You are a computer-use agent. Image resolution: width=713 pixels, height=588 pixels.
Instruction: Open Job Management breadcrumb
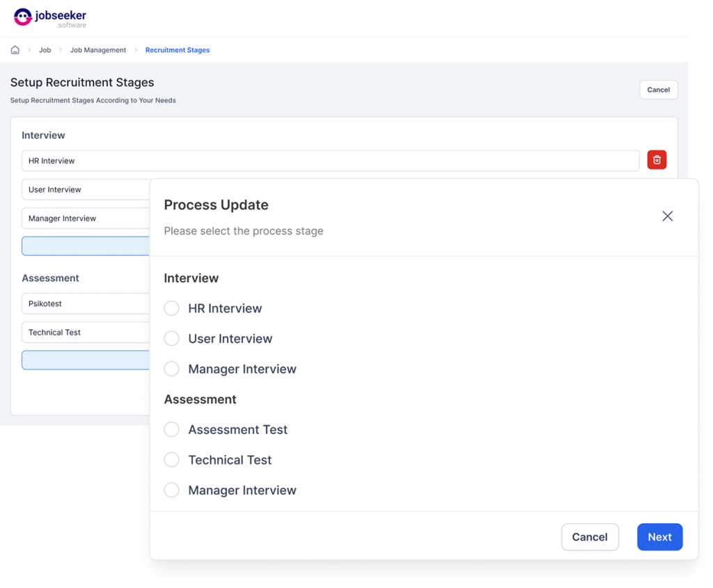[97, 50]
